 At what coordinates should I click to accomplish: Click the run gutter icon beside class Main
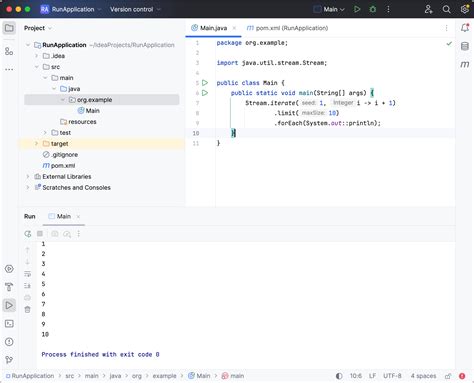pyautogui.click(x=205, y=83)
